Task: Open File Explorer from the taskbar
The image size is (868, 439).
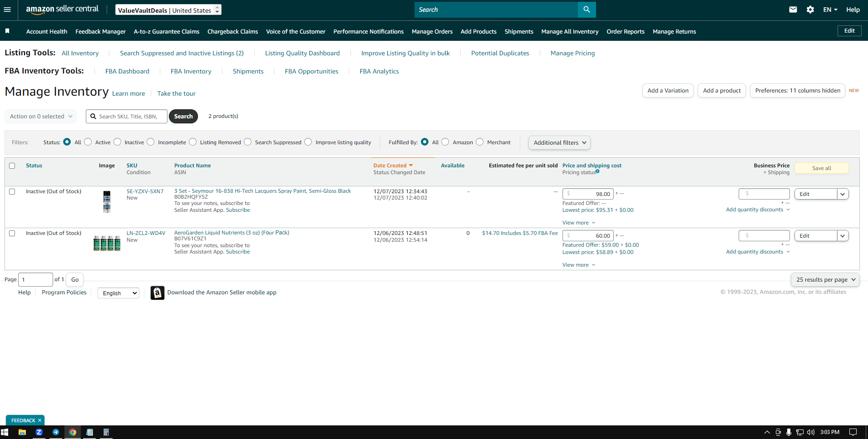Action: click(x=22, y=432)
